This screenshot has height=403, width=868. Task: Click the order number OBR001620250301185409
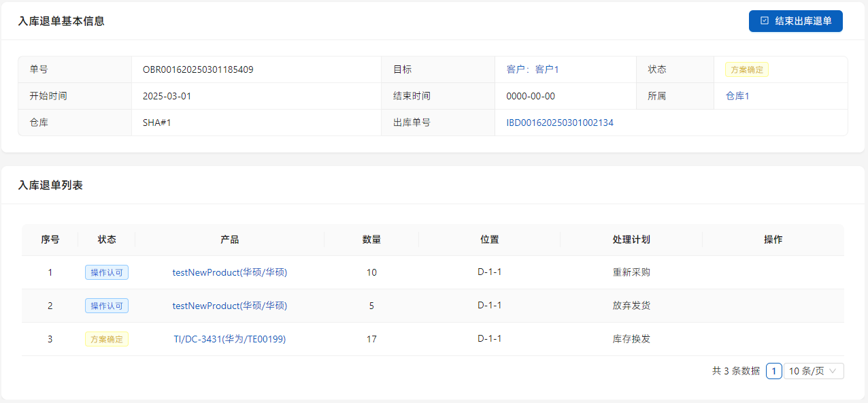(198, 69)
